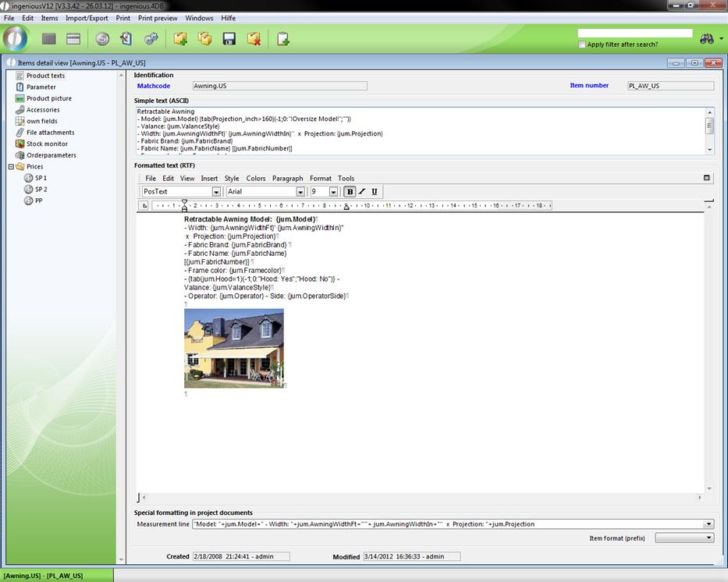Click the binoculars search icon
The height and width of the screenshot is (582, 728).
(707, 39)
